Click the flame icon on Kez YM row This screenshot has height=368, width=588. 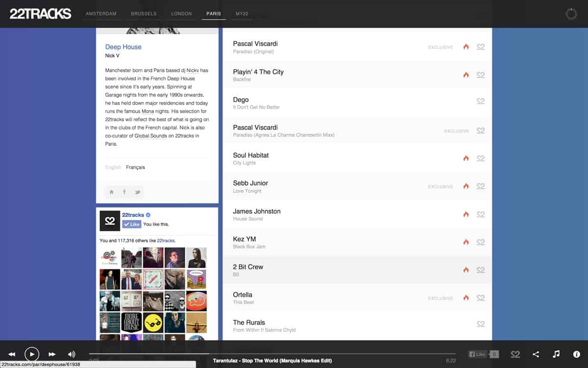pyautogui.click(x=466, y=242)
